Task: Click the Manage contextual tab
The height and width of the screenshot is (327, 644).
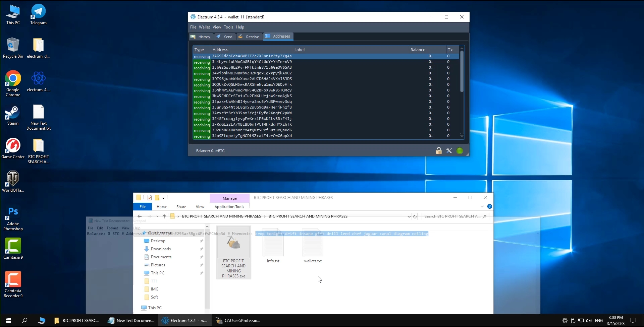Action: click(x=230, y=198)
